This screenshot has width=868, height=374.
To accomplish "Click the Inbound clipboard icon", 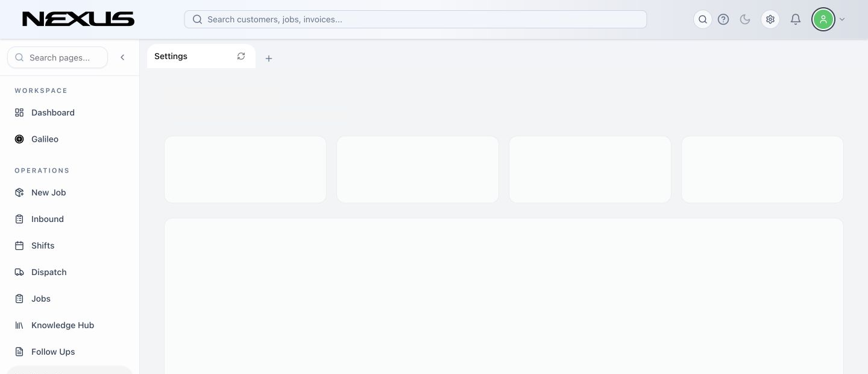I will [19, 219].
